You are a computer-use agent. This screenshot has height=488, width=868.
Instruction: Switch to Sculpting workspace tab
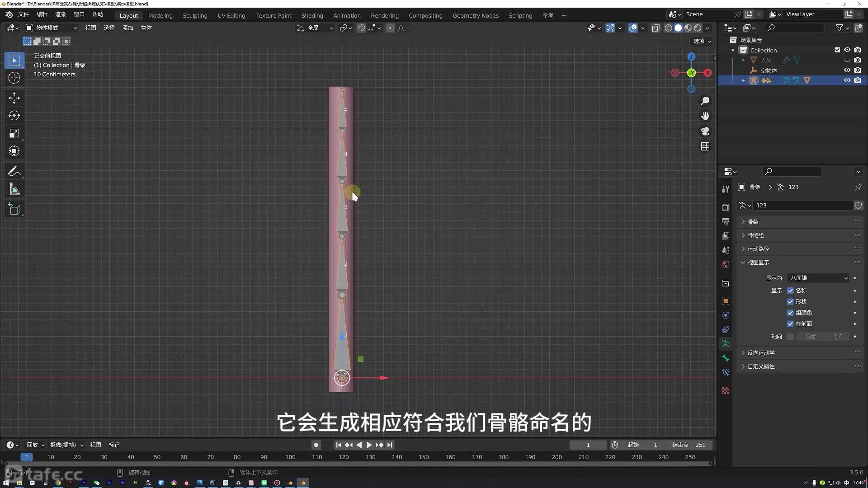[x=195, y=15]
